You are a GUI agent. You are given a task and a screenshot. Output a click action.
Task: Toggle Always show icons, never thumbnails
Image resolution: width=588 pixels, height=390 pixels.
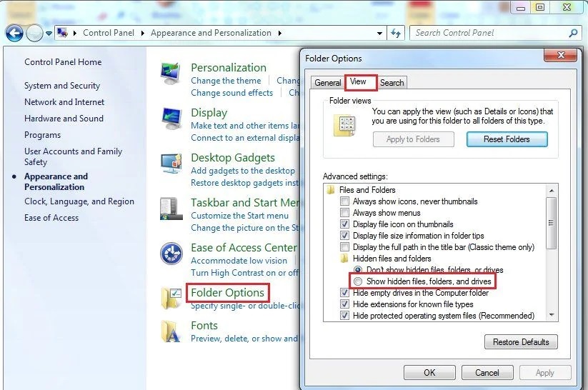point(344,201)
